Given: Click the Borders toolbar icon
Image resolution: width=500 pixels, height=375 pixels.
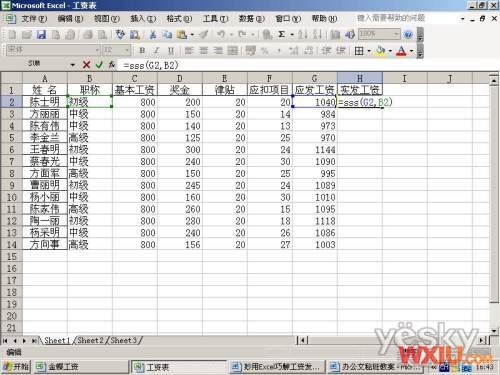Looking at the screenshot, I should click(359, 51).
